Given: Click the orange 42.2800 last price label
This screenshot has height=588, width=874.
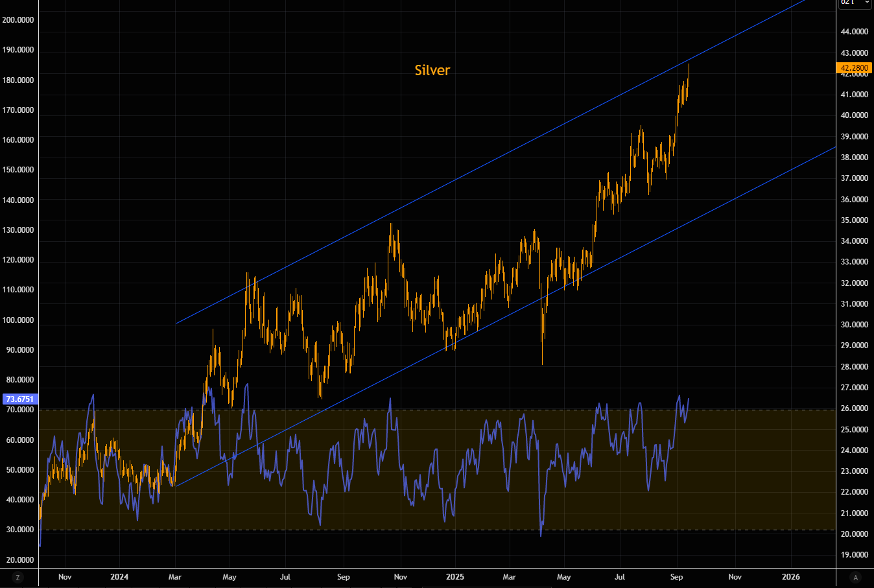Looking at the screenshot, I should pos(854,67).
